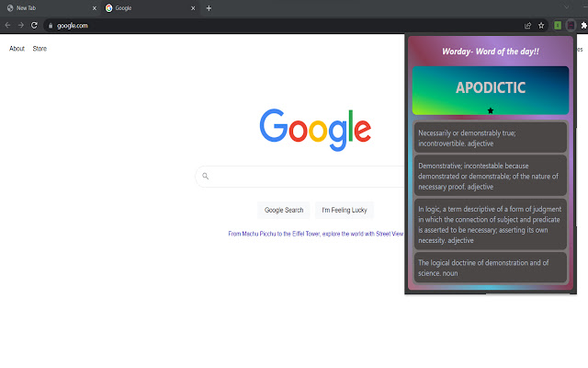Click the 'logical doctrine of demonstration' definition
The height and width of the screenshot is (368, 588).
[491, 268]
